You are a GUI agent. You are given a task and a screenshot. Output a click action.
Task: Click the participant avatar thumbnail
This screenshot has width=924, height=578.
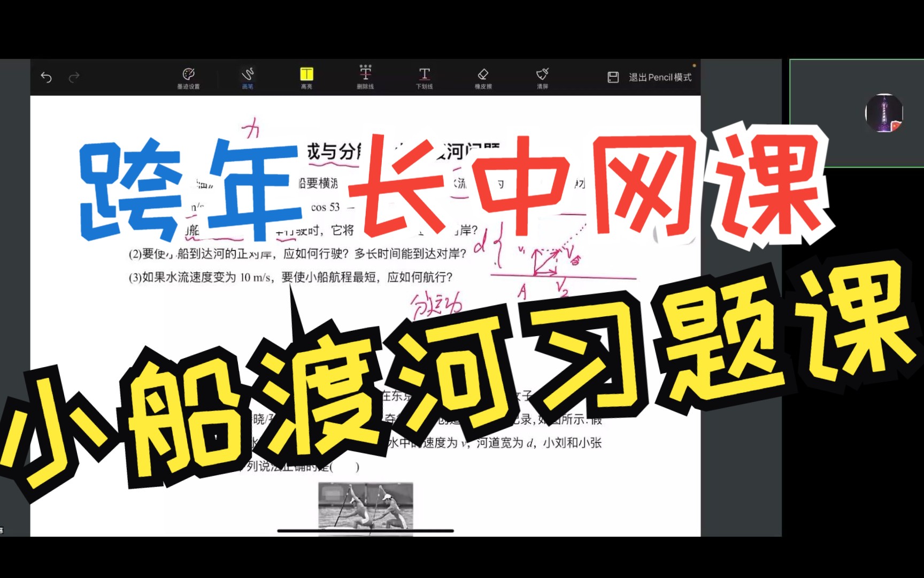click(x=884, y=113)
